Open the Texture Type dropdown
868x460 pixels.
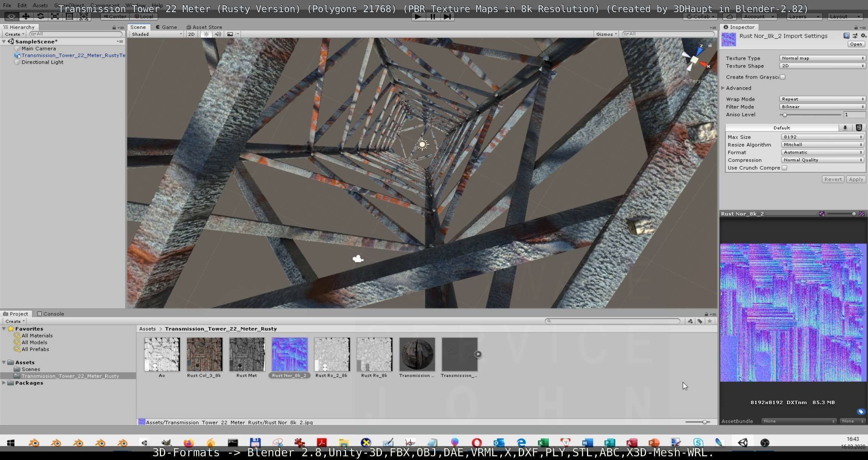coord(822,58)
